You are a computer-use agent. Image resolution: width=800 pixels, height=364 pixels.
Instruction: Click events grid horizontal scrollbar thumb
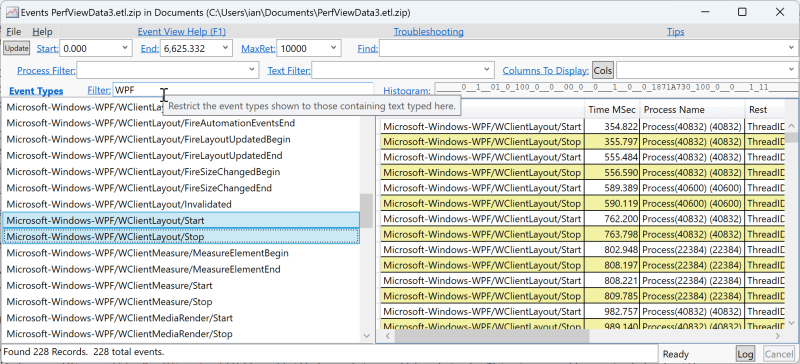click(x=491, y=336)
